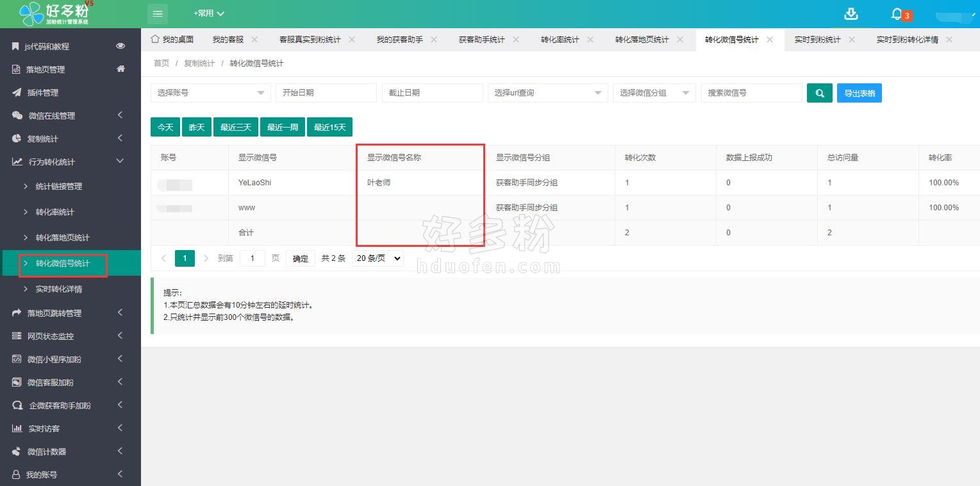Close the 转化率统计 tab
The width and height of the screenshot is (980, 486).
click(x=590, y=40)
